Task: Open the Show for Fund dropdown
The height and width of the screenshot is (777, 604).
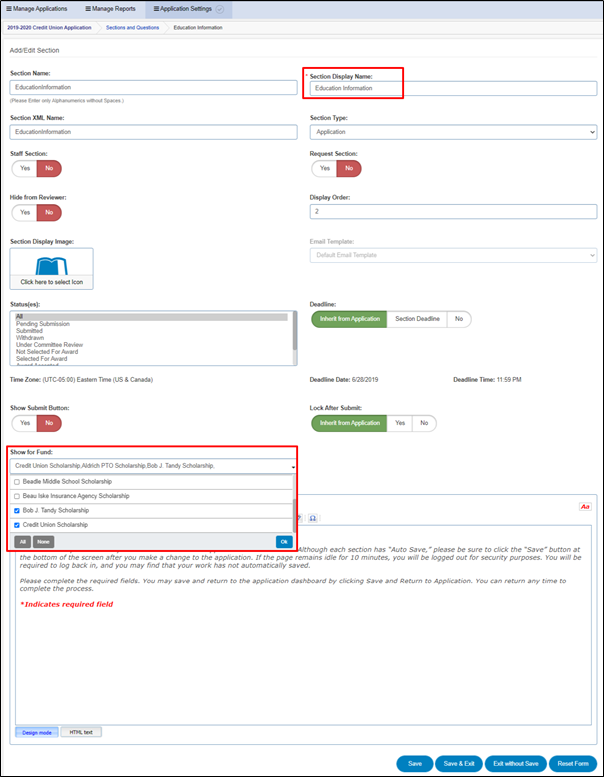Action: tap(154, 466)
